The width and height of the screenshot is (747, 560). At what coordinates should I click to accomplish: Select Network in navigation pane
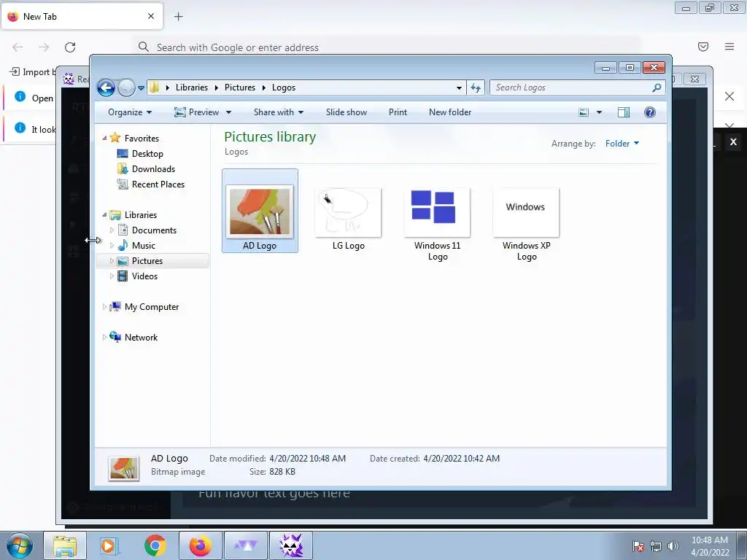click(x=141, y=338)
